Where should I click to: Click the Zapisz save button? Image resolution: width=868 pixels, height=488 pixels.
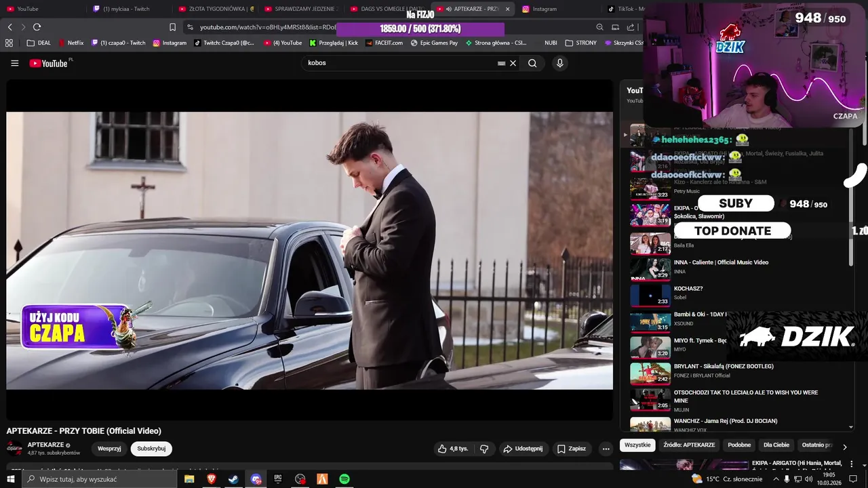pyautogui.click(x=572, y=449)
